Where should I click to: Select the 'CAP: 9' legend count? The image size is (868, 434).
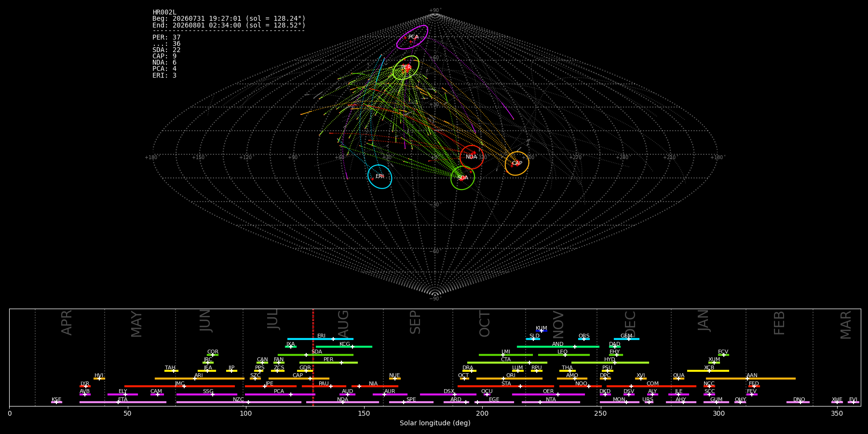point(164,56)
